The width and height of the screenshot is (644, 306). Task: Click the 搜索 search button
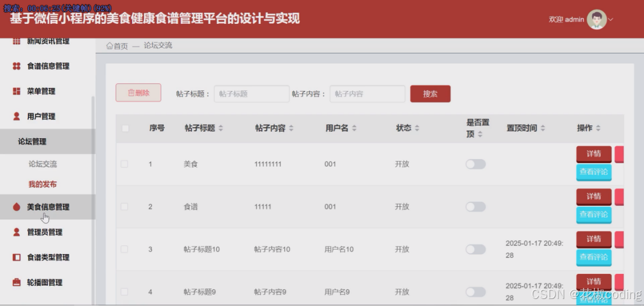[430, 94]
